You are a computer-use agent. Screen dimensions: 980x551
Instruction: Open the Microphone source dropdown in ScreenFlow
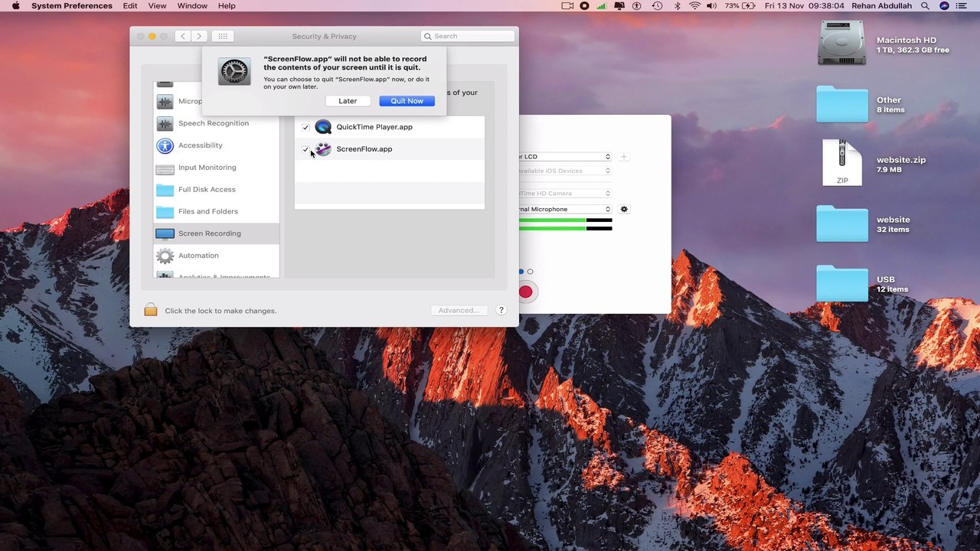tap(565, 209)
